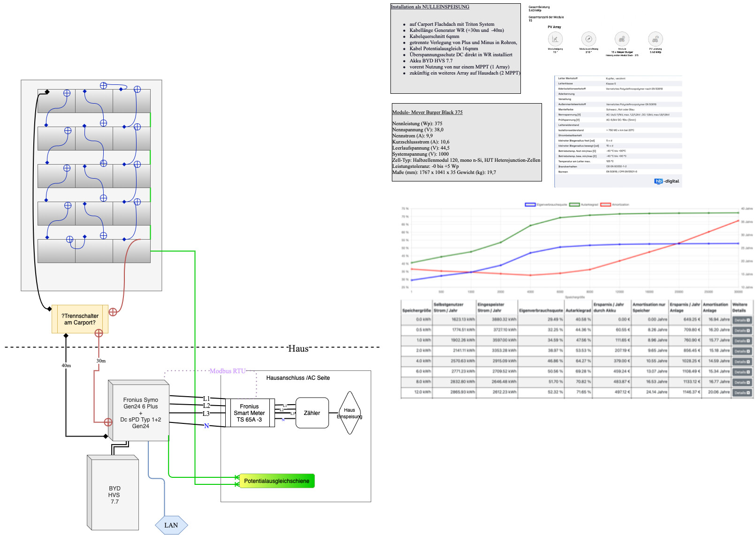The width and height of the screenshot is (756, 535).
Task: Open Details for the 1.0 kWh row
Action: (x=742, y=341)
